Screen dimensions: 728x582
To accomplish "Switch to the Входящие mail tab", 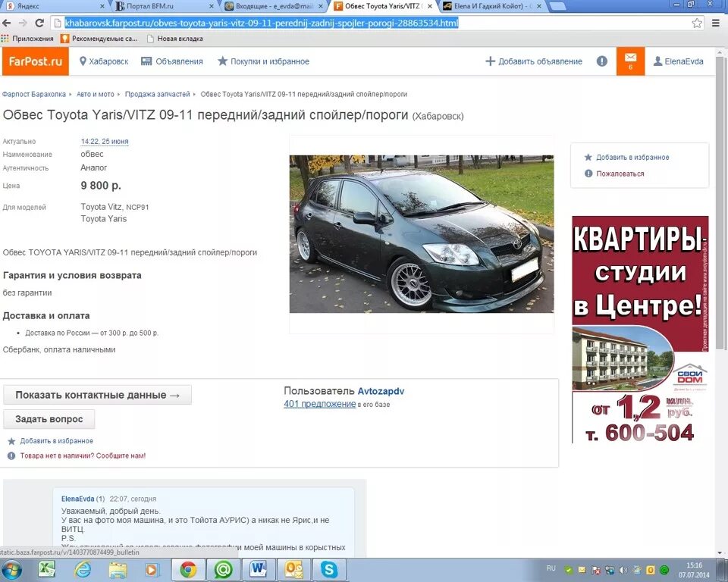I will (x=273, y=7).
